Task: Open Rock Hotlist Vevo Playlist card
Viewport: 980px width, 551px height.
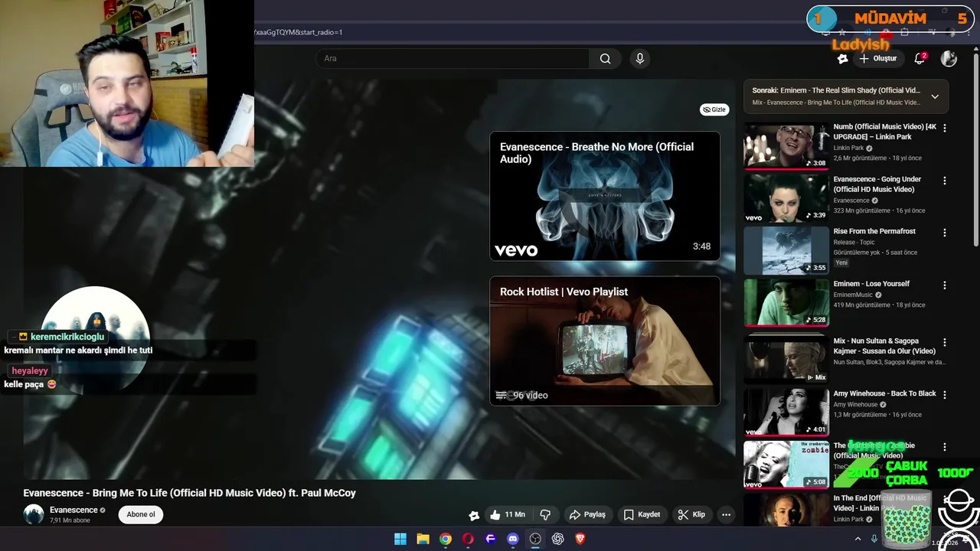Action: pos(605,341)
